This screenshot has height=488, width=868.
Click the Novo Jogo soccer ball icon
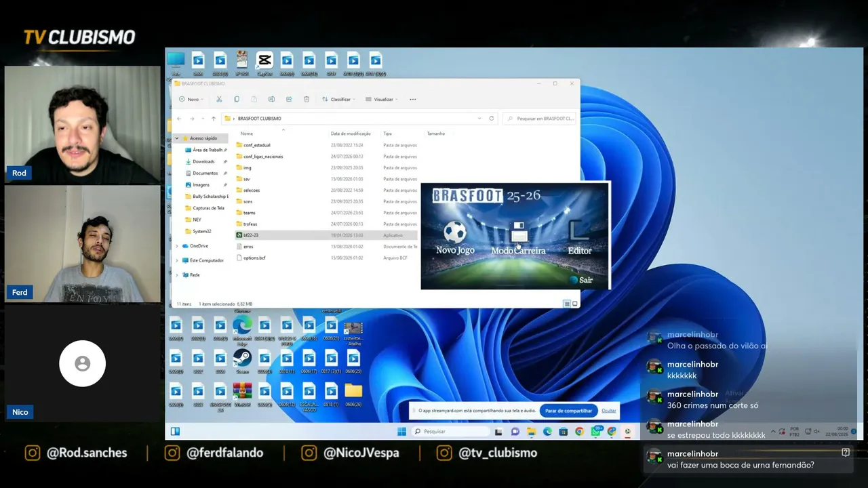coord(455,232)
